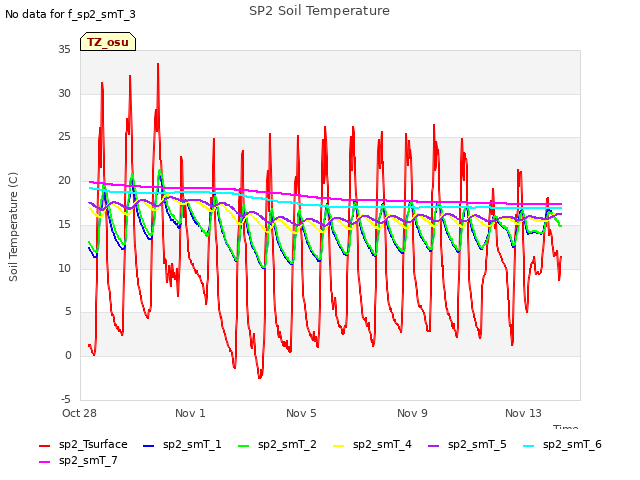
Task: Click the 15 y-axis tick label
Action: (x=64, y=224)
